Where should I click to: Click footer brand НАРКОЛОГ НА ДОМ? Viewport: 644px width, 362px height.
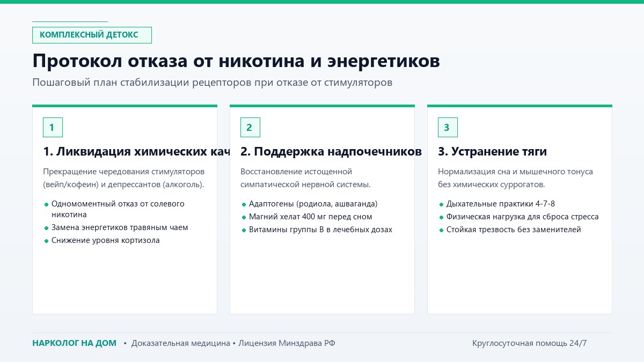point(74,343)
